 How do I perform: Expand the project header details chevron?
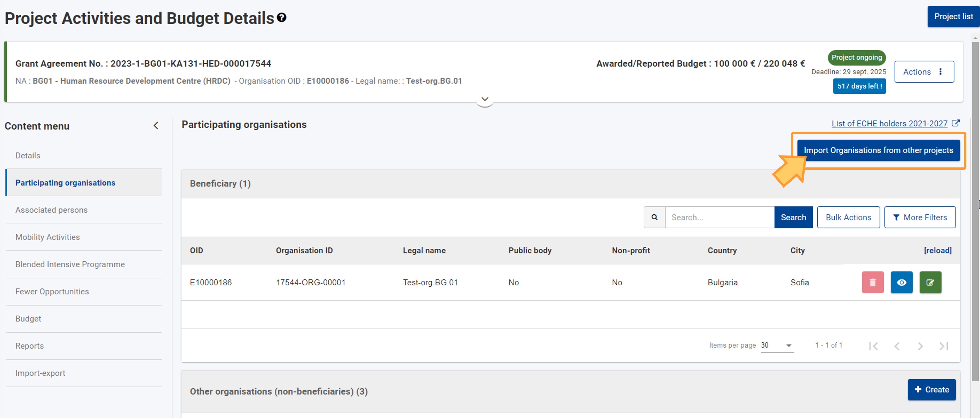click(485, 100)
